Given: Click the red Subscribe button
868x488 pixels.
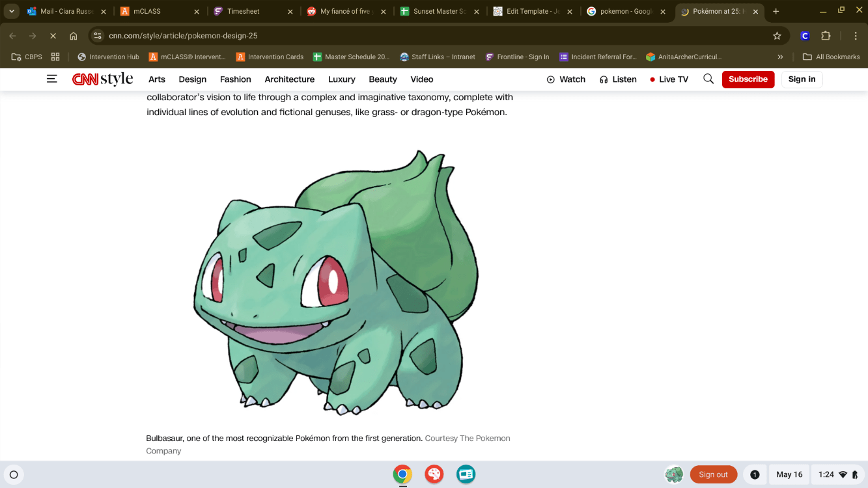Looking at the screenshot, I should (x=748, y=79).
